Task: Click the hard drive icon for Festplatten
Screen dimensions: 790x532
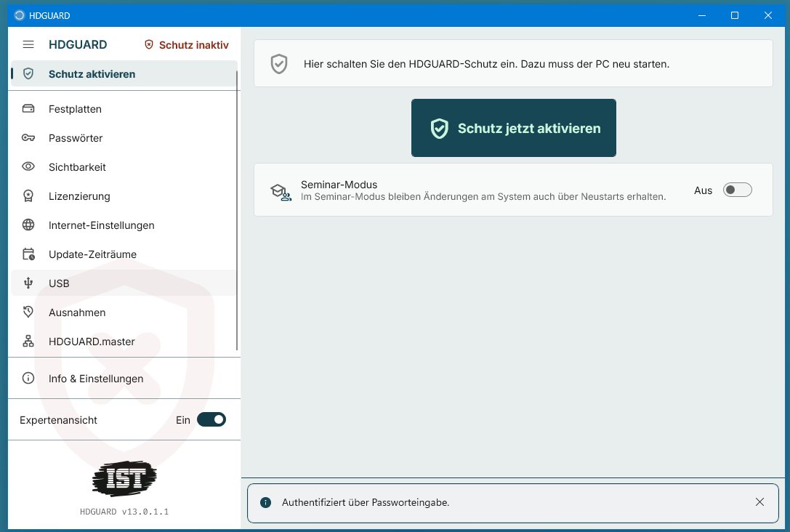Action: pos(28,109)
